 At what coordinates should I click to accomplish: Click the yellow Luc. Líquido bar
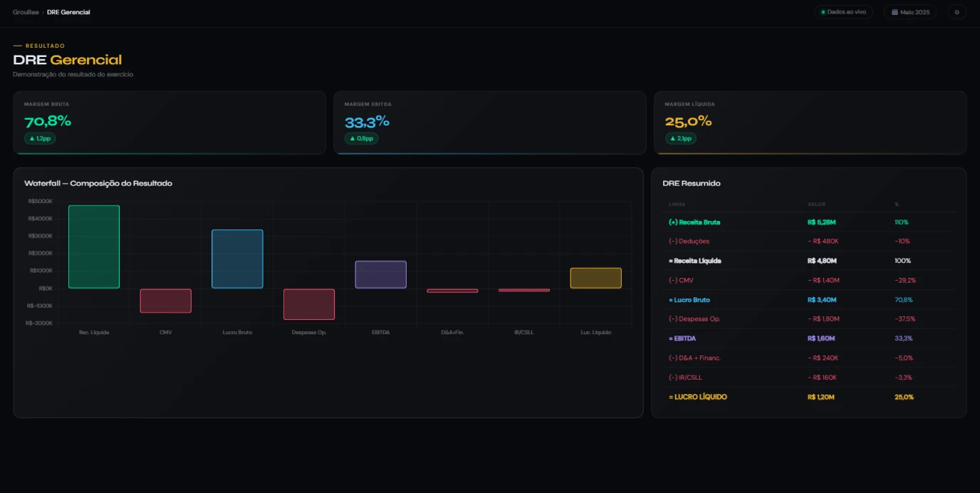click(x=595, y=278)
